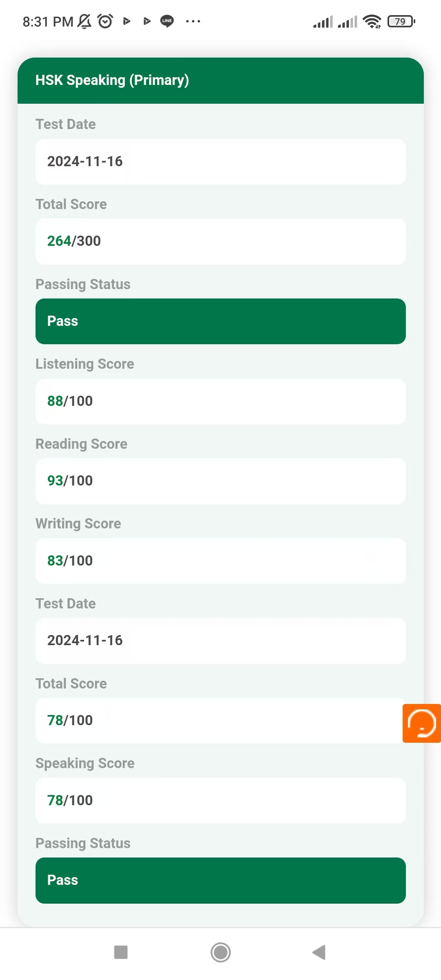Select the Speaking Score 78/100 field
Image resolution: width=441 pixels, height=980 pixels.
[x=220, y=800]
